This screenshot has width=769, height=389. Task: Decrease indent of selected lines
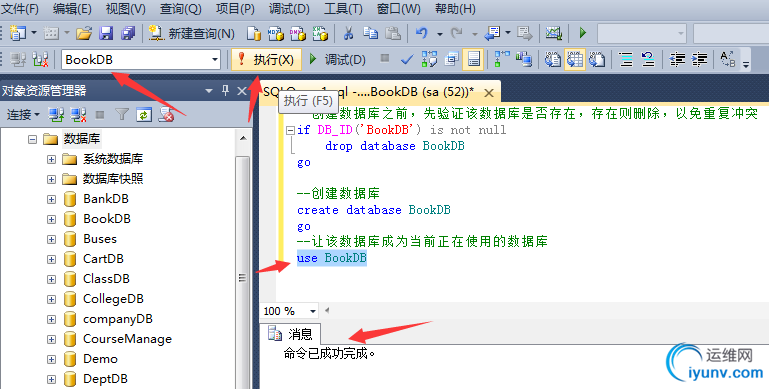click(677, 59)
